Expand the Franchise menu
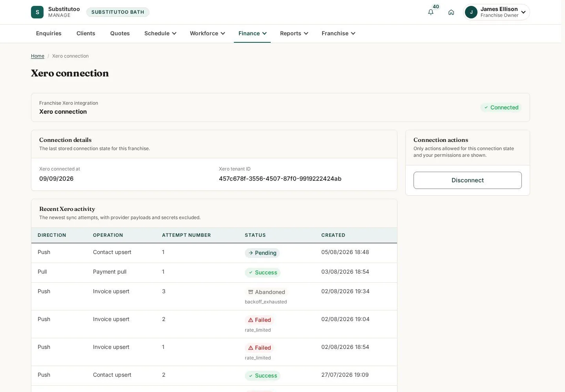The image size is (565, 392). pos(338,33)
